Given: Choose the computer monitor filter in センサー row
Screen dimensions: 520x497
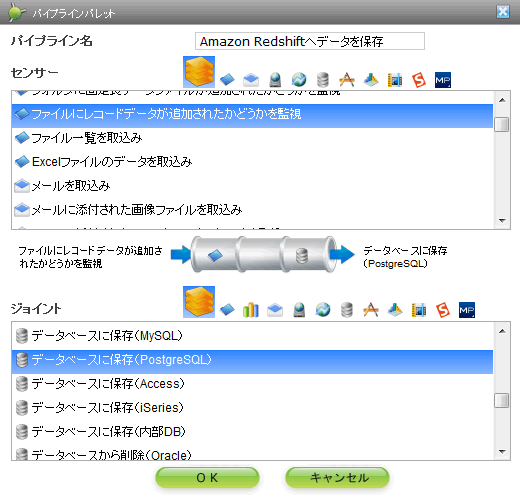Looking at the screenshot, I should pyautogui.click(x=275, y=80).
